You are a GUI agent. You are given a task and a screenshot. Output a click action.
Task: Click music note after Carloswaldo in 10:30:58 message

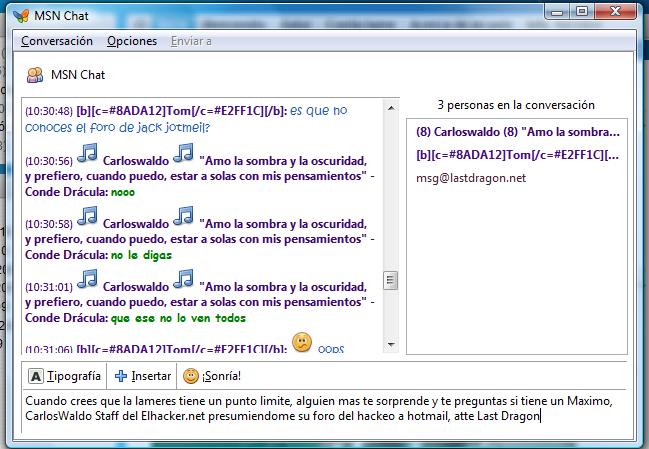point(183,215)
